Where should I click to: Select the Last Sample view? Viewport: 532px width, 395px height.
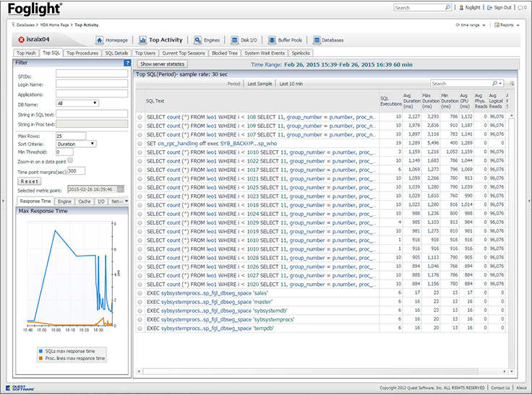(x=259, y=84)
